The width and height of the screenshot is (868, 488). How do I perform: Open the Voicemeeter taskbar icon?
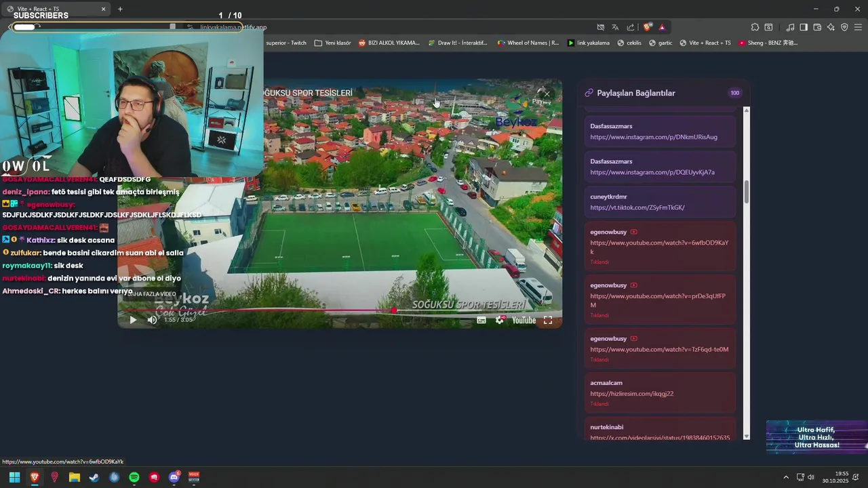[x=194, y=477]
